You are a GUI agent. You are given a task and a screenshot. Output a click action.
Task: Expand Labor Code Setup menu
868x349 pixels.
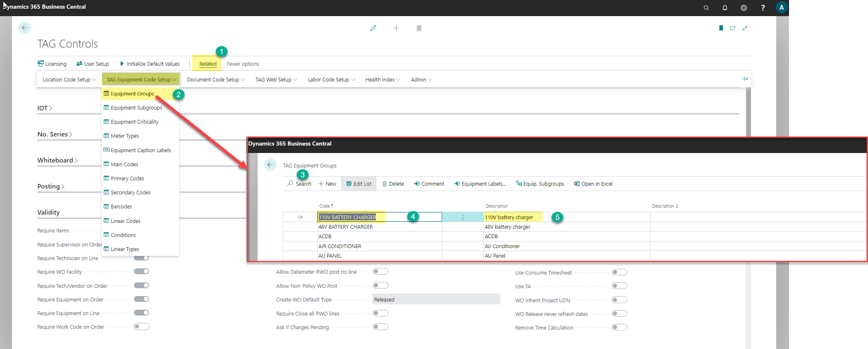click(331, 79)
